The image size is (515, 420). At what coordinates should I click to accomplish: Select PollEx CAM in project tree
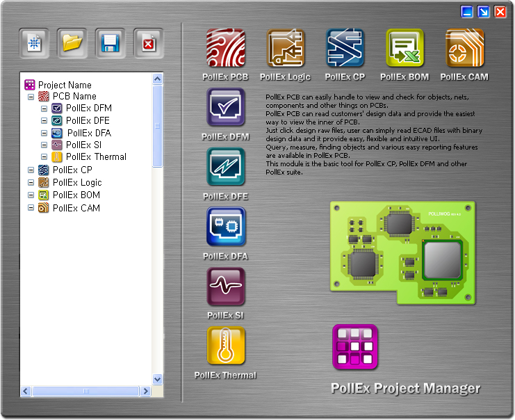76,208
